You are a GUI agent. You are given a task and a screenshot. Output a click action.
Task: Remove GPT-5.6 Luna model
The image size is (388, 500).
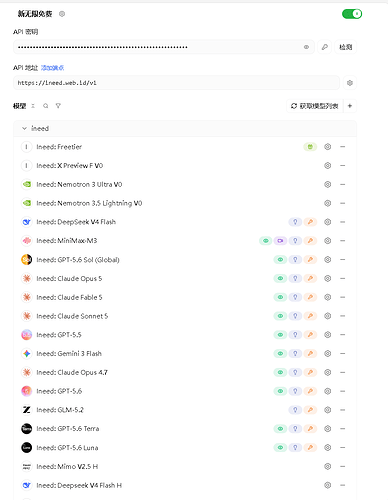(x=342, y=447)
